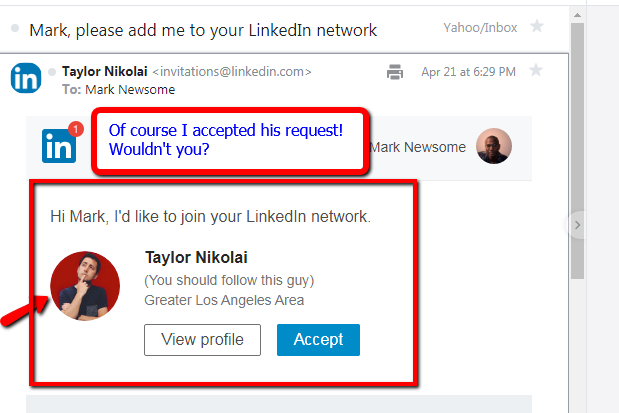
Task: Open Taylor Nikolai's bold name in invitation card
Action: (196, 257)
